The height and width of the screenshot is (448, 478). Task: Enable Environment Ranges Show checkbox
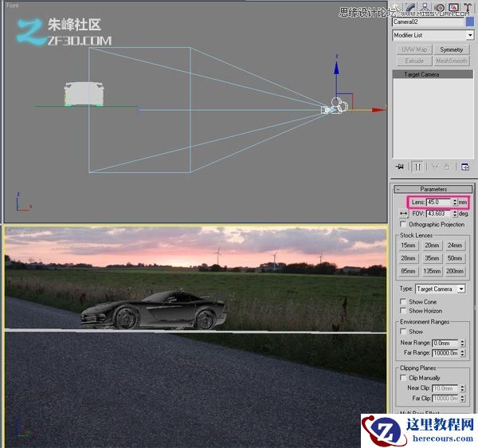point(403,331)
